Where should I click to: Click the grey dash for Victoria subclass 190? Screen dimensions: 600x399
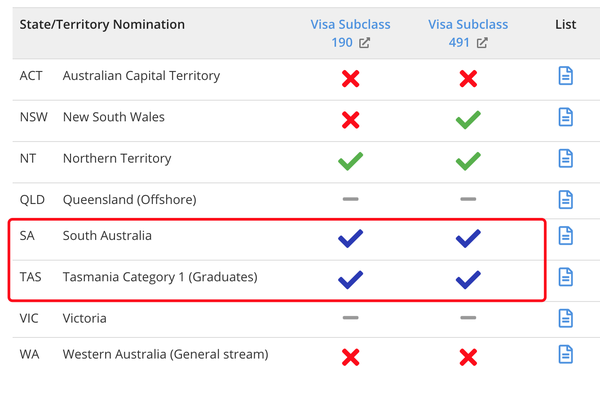point(351,318)
